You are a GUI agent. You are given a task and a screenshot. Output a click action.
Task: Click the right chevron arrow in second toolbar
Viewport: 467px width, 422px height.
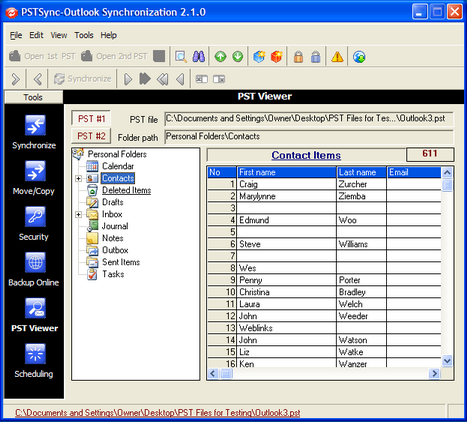pyautogui.click(x=15, y=79)
